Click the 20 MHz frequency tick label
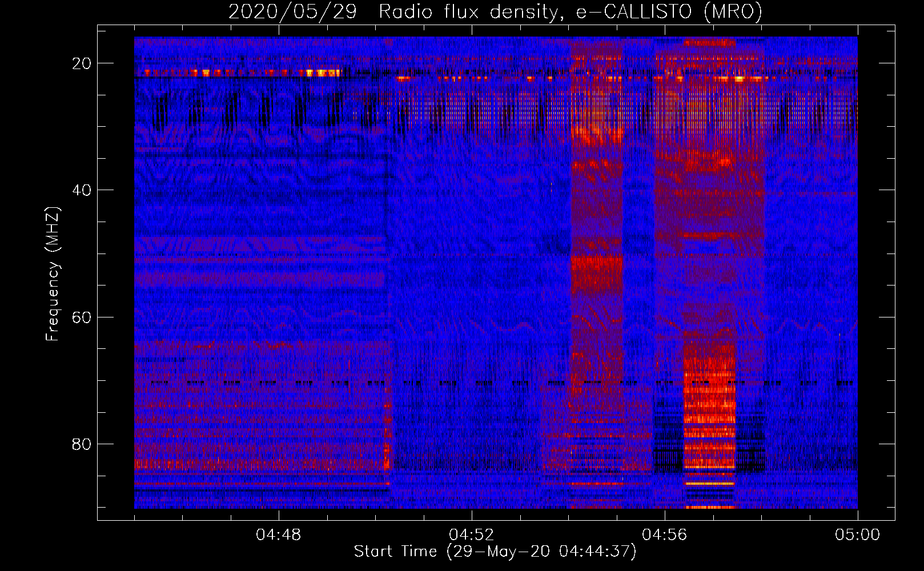 coord(82,63)
